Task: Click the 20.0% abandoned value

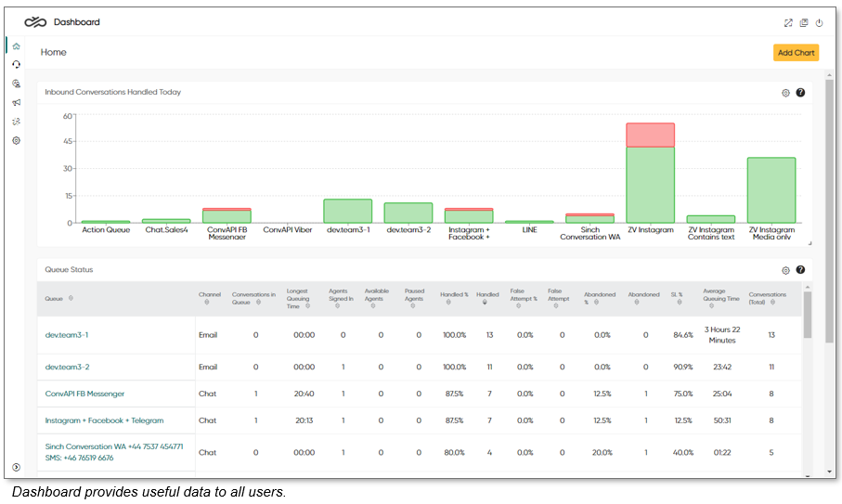Action: coord(602,453)
